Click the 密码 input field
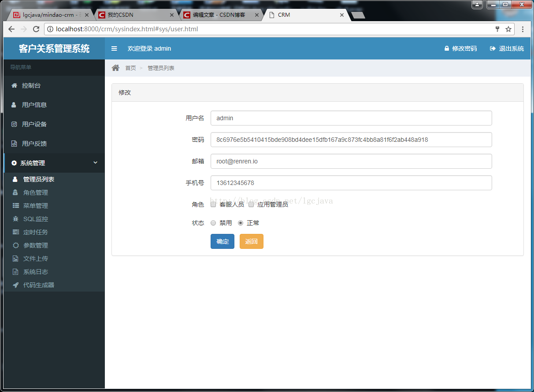The width and height of the screenshot is (534, 392). 351,140
